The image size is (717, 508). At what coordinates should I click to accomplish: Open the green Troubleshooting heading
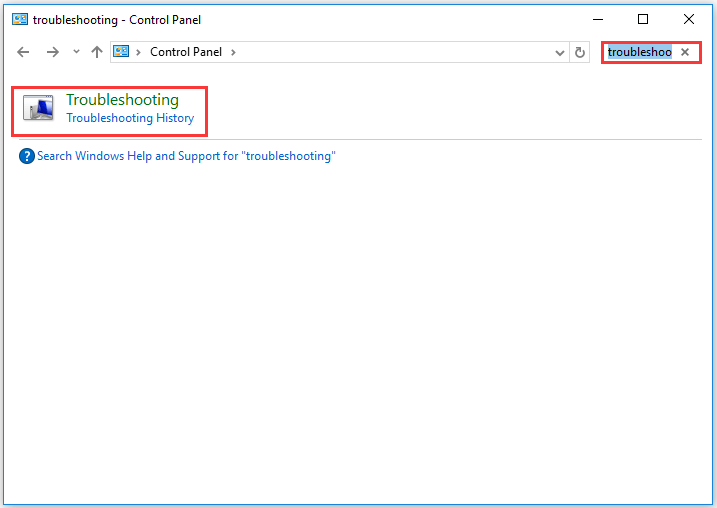tap(123, 100)
